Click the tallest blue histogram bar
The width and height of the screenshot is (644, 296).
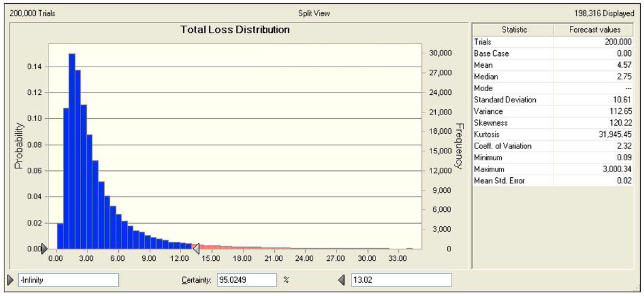72,151
